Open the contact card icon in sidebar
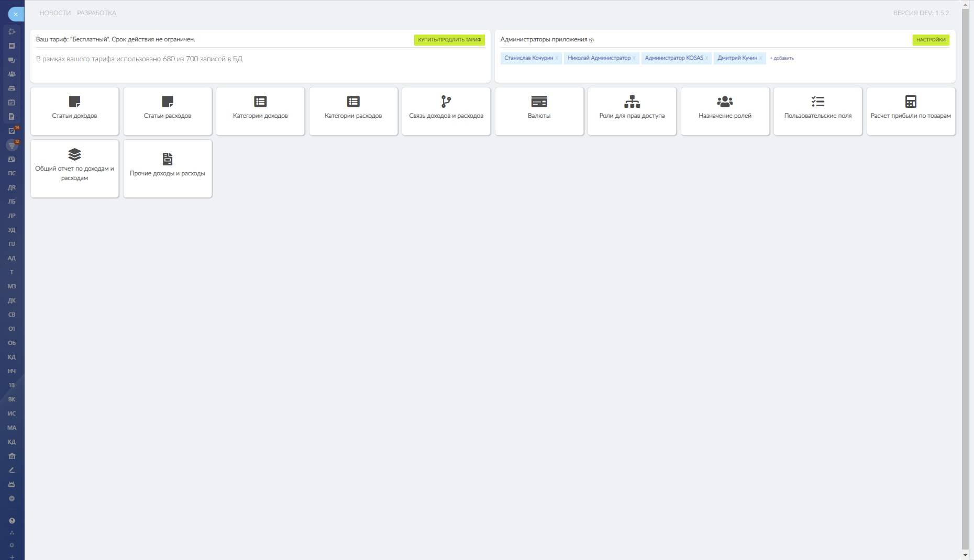The width and height of the screenshot is (974, 560). (12, 159)
